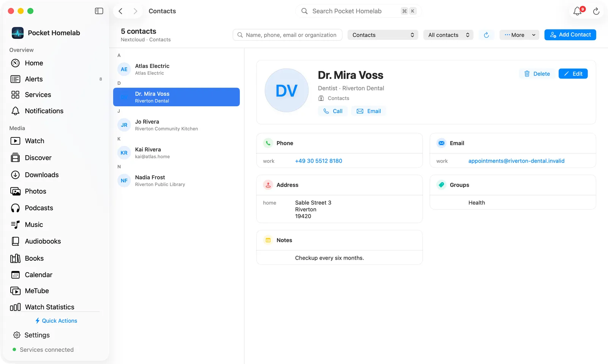This screenshot has width=608, height=364.
Task: Expand the Contacts address book dropdown
Action: click(383, 35)
